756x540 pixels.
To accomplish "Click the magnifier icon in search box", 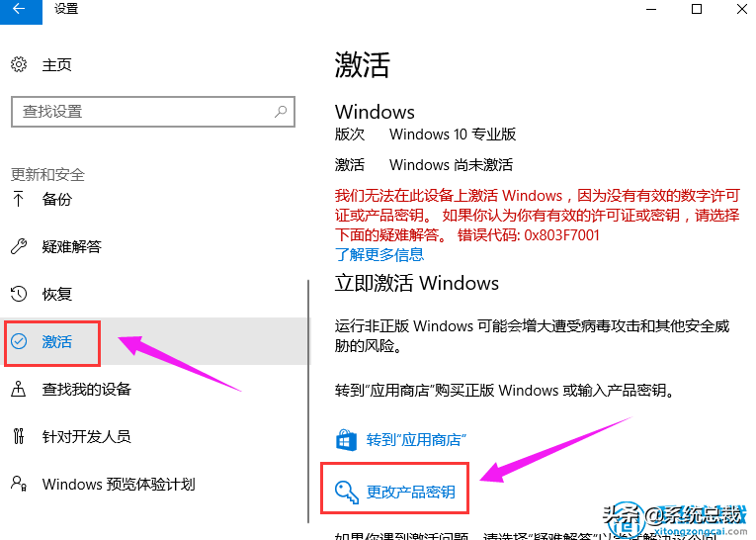I will pyautogui.click(x=281, y=112).
